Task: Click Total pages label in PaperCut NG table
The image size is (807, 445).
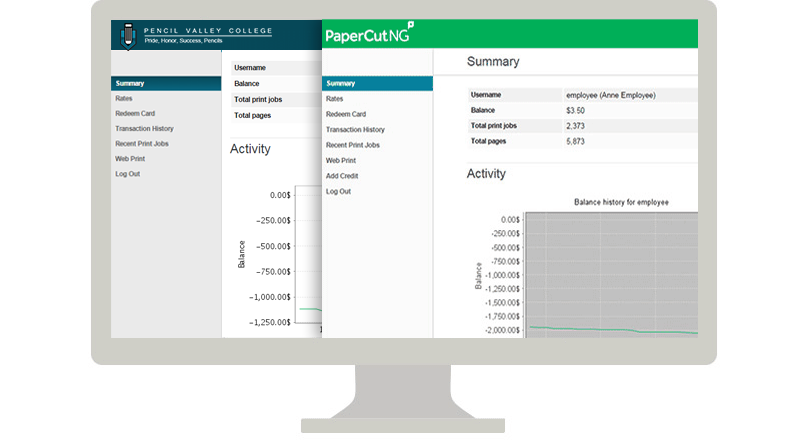Action: pyautogui.click(x=488, y=141)
